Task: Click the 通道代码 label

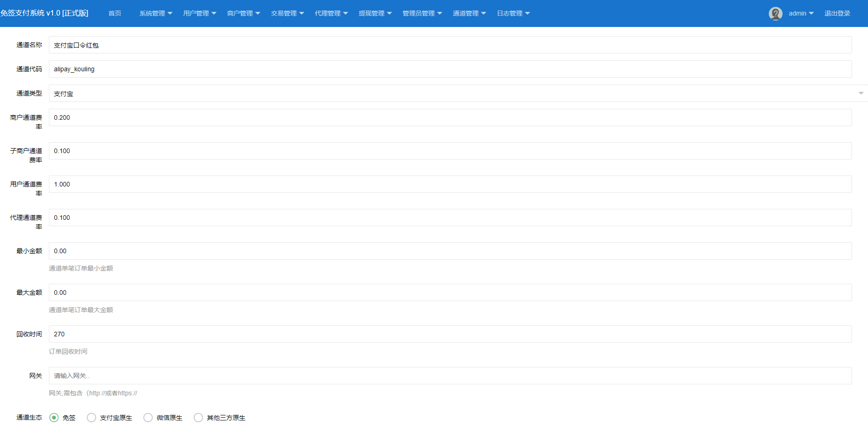Action: point(29,69)
